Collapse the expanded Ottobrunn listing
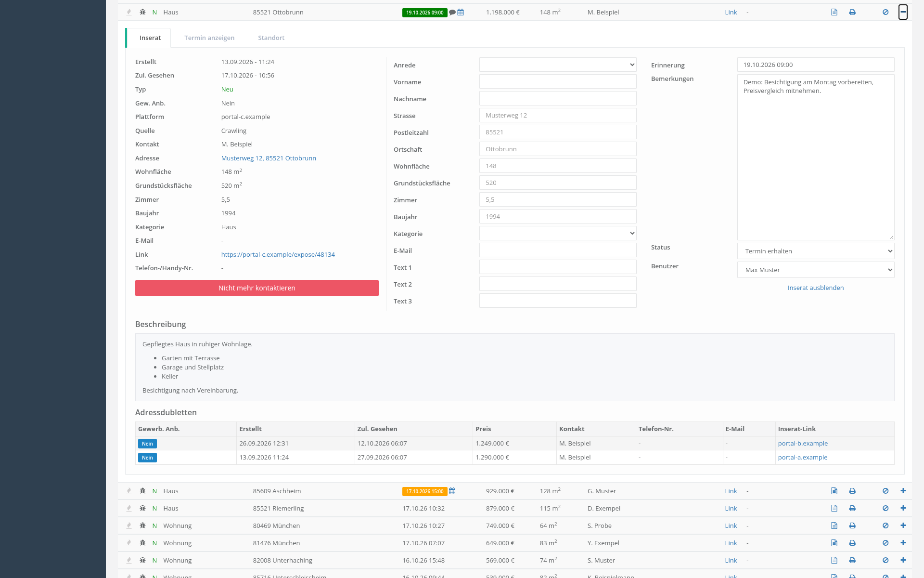Screen dimensions: 924x578 pyautogui.click(x=903, y=12)
